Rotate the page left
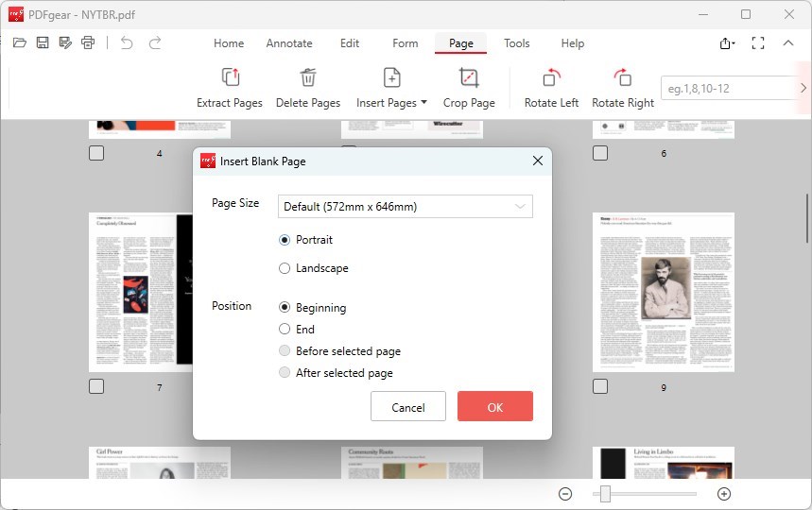Viewport: 812px width, 510px height. (x=551, y=77)
